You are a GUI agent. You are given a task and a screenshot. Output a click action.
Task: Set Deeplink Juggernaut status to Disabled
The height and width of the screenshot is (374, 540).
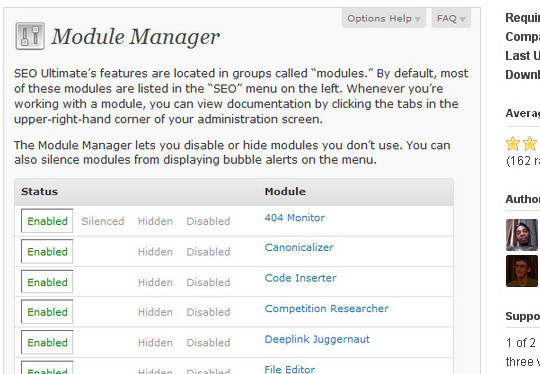point(208,343)
